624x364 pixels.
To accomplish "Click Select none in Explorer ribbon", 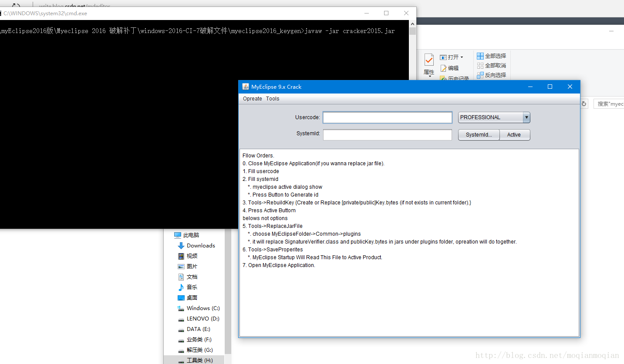I will 492,66.
